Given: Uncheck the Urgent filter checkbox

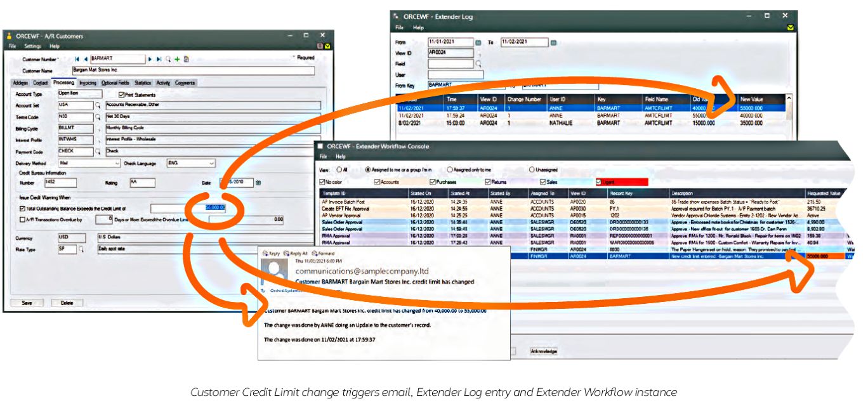Looking at the screenshot, I should coord(598,182).
